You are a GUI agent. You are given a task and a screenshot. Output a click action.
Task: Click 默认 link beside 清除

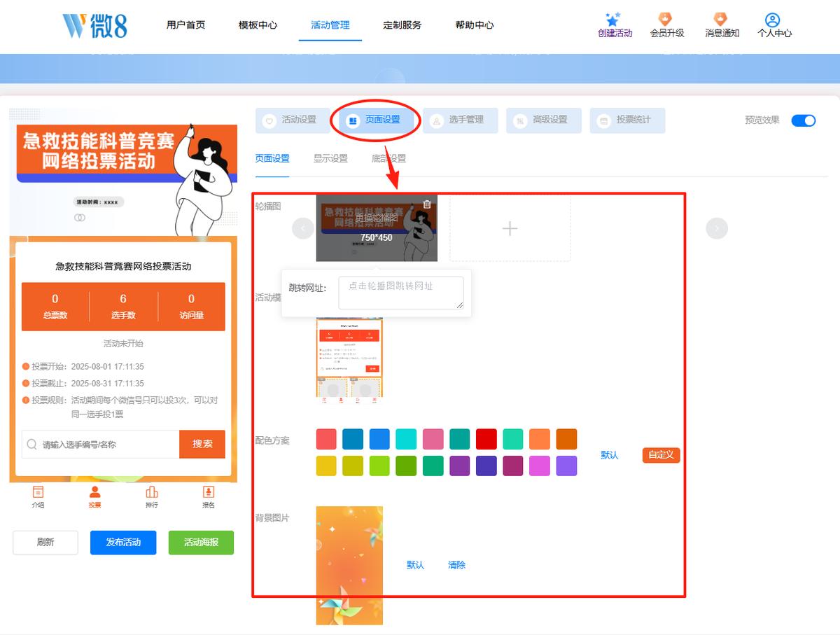416,565
